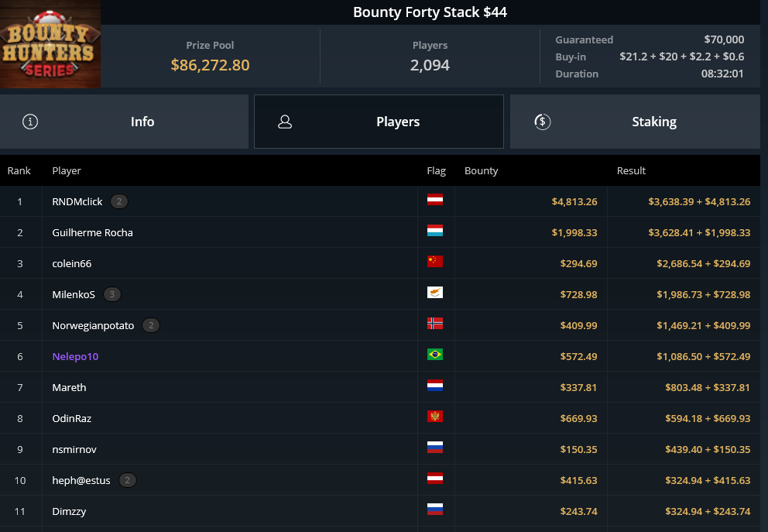This screenshot has width=768, height=532.
Task: Click the Staking dollar icon
Action: point(542,122)
